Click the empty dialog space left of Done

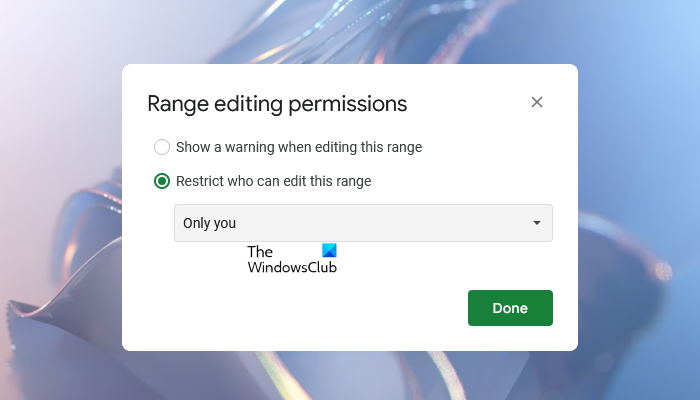coord(300,308)
